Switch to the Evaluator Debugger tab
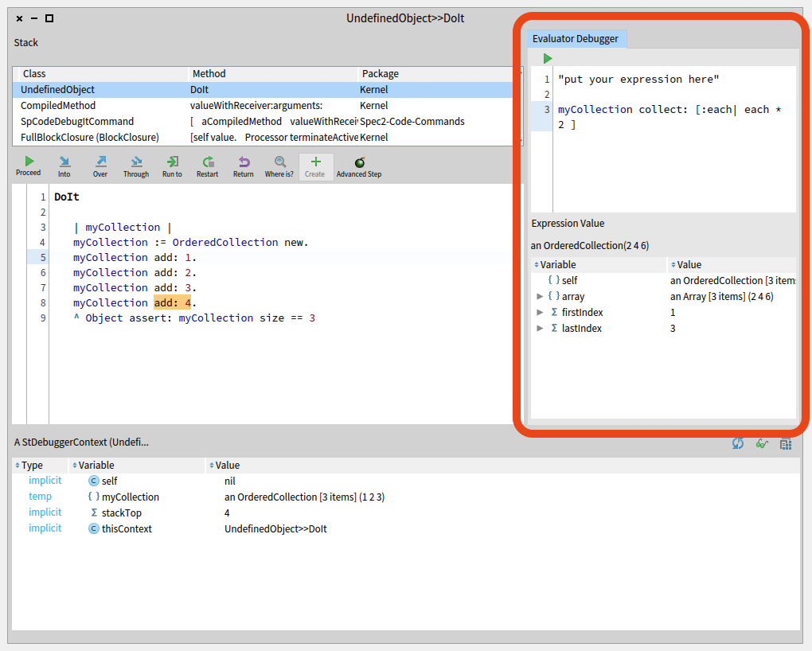The width and height of the screenshot is (812, 651). pos(576,39)
